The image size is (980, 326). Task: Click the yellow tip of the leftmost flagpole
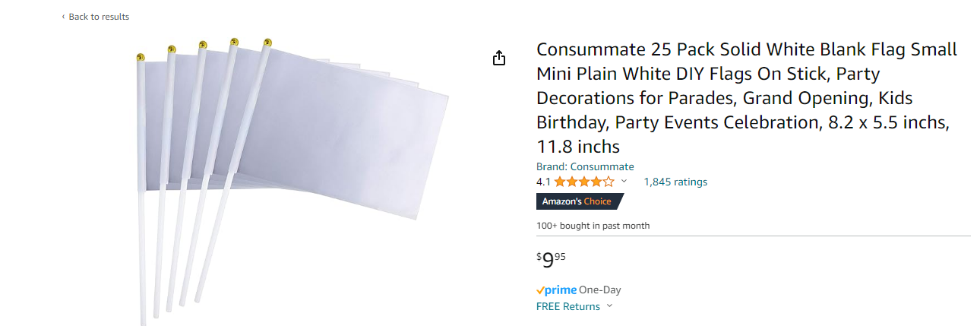[141, 57]
